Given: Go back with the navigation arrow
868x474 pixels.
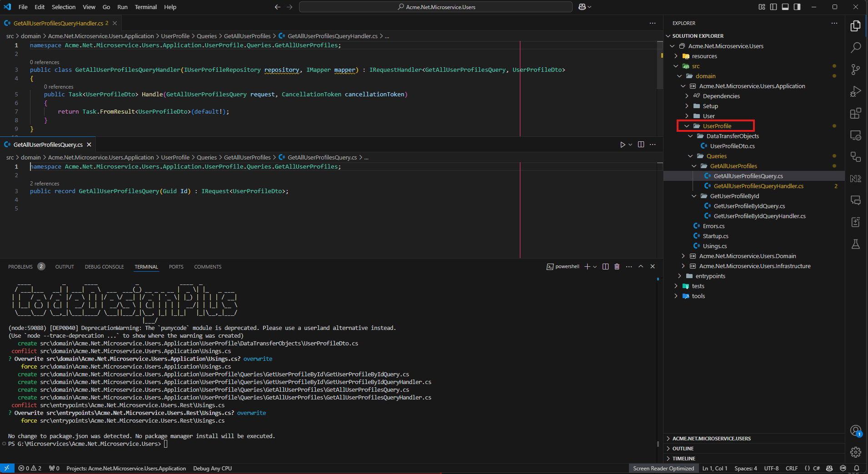Looking at the screenshot, I should [278, 7].
